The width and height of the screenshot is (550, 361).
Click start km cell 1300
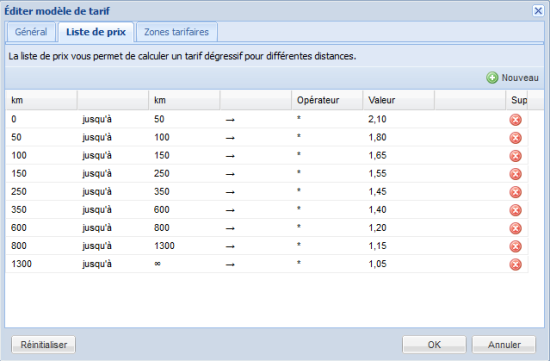(x=42, y=264)
